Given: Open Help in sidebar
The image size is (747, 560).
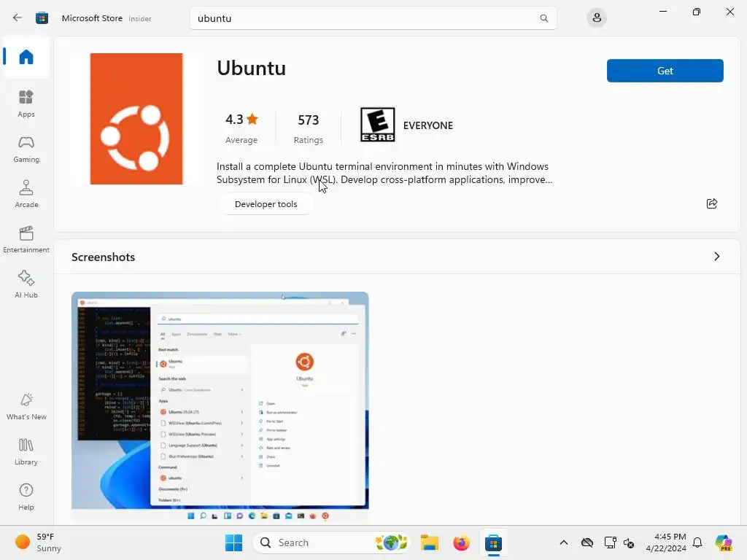Looking at the screenshot, I should point(26,497).
